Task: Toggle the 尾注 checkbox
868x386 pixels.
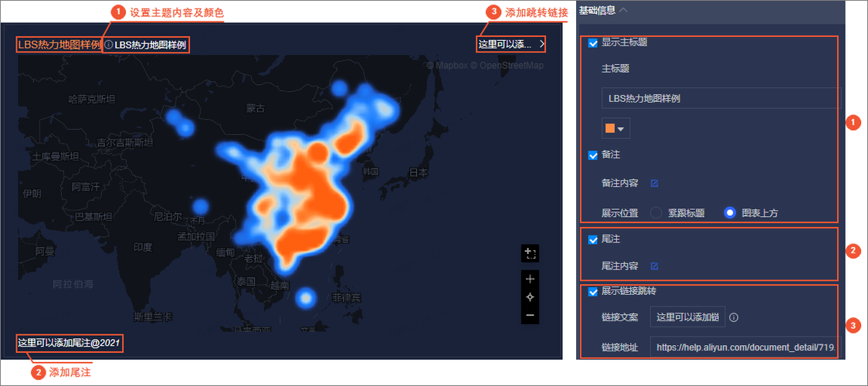Action: (x=593, y=240)
